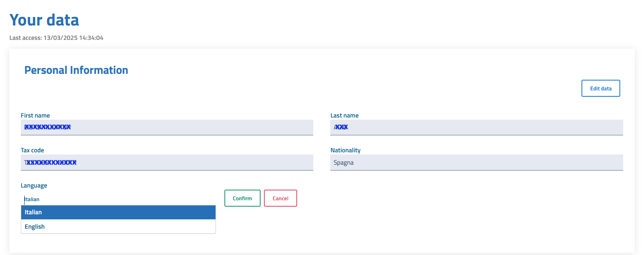Click the First name label
Screen dimensions: 644x255
35,115
